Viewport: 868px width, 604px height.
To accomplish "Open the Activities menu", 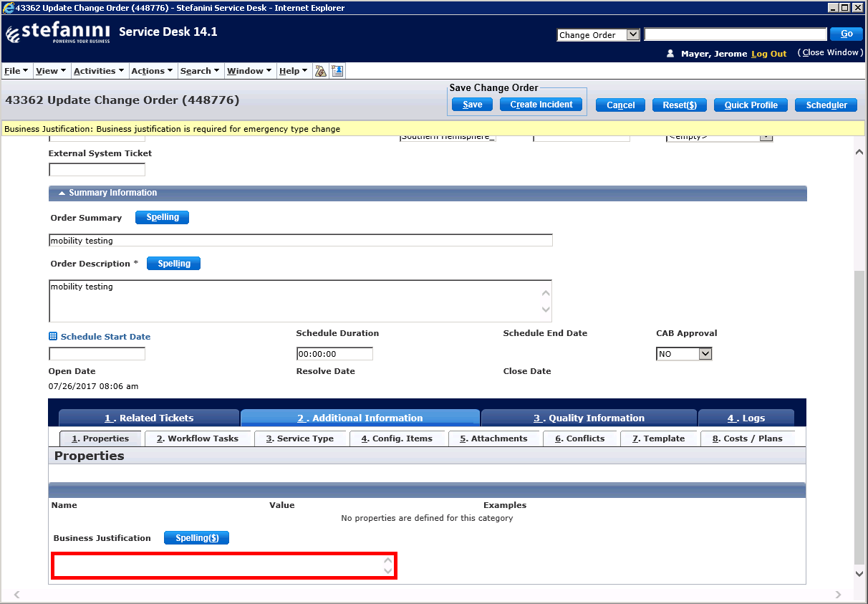I will (x=99, y=71).
